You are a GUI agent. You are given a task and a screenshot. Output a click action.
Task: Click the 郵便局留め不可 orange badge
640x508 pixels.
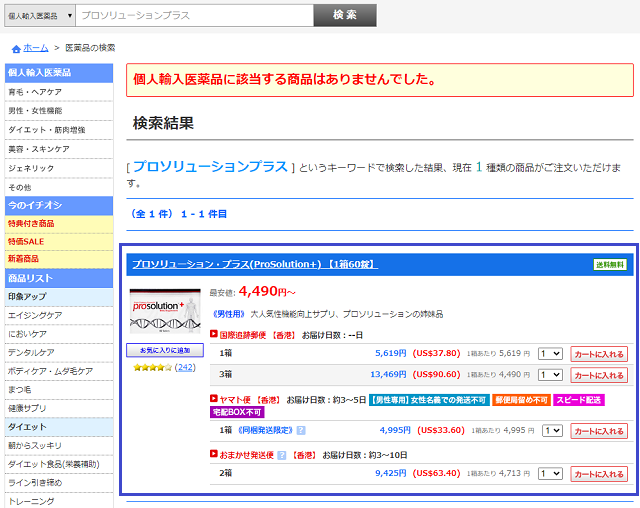click(521, 400)
